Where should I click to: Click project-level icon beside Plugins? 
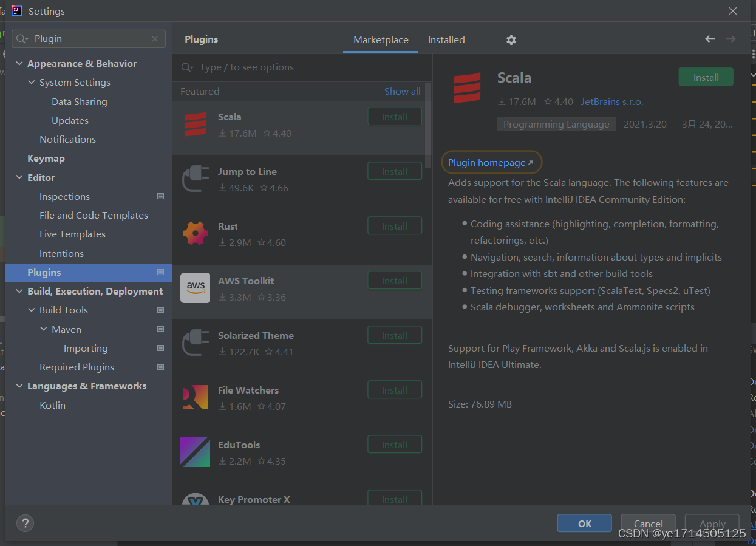coord(161,272)
